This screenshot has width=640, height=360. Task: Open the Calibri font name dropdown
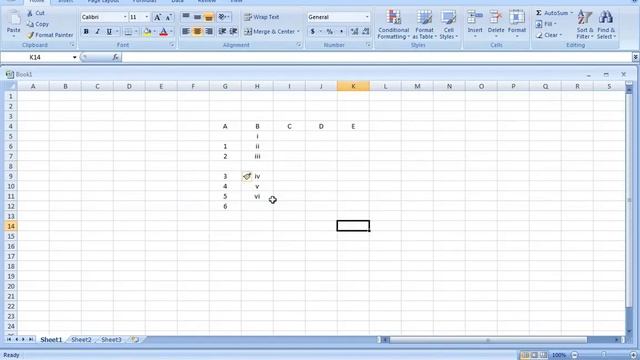[125, 17]
